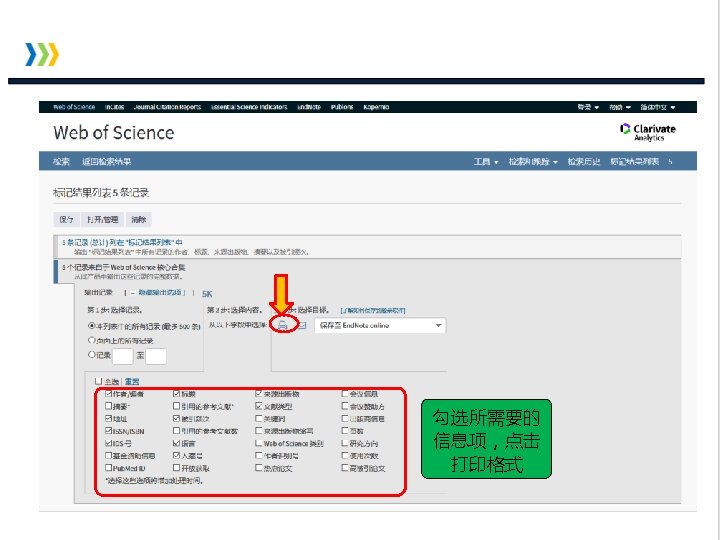Click 返回检索结果 in blue navigation bar
Screen dimensions: 720x540
coord(107,162)
